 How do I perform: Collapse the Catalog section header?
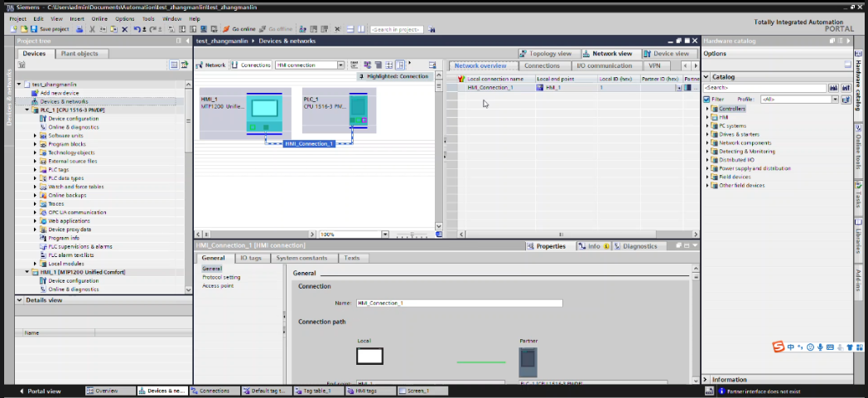[x=706, y=77]
